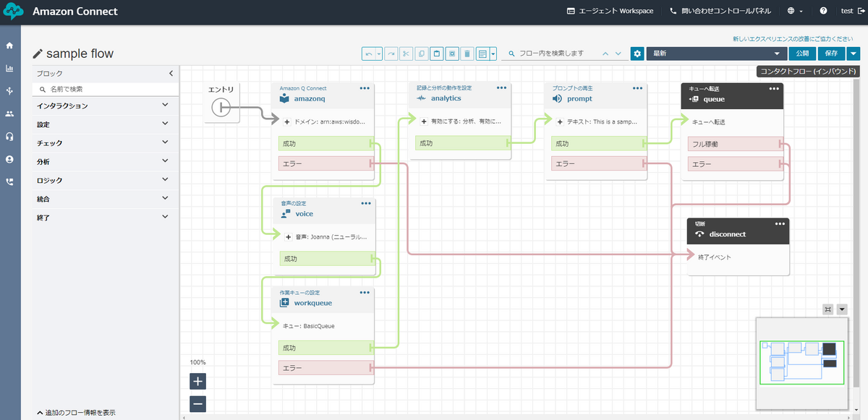Image resolution: width=868 pixels, height=420 pixels.
Task: Focus the 名前で検索 block search field
Action: click(x=106, y=89)
